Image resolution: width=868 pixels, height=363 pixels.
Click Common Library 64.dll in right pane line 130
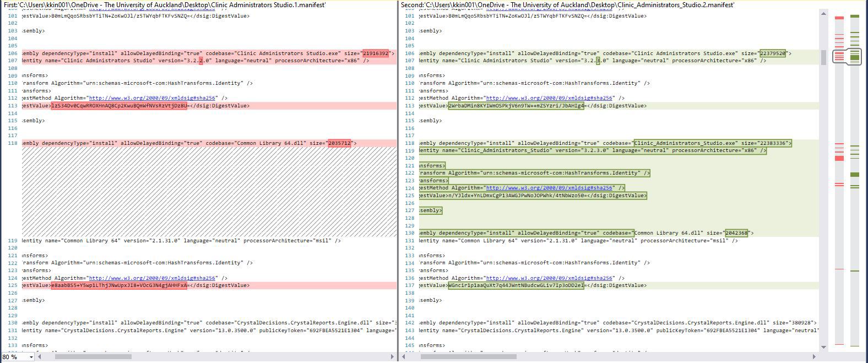(x=668, y=233)
